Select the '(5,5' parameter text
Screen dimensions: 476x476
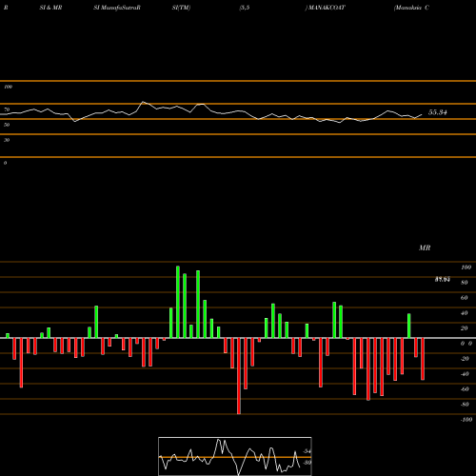coord(245,8)
